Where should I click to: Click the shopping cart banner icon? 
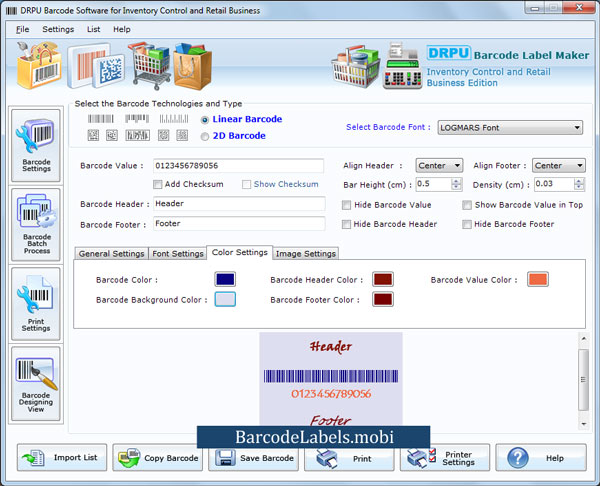(150, 65)
